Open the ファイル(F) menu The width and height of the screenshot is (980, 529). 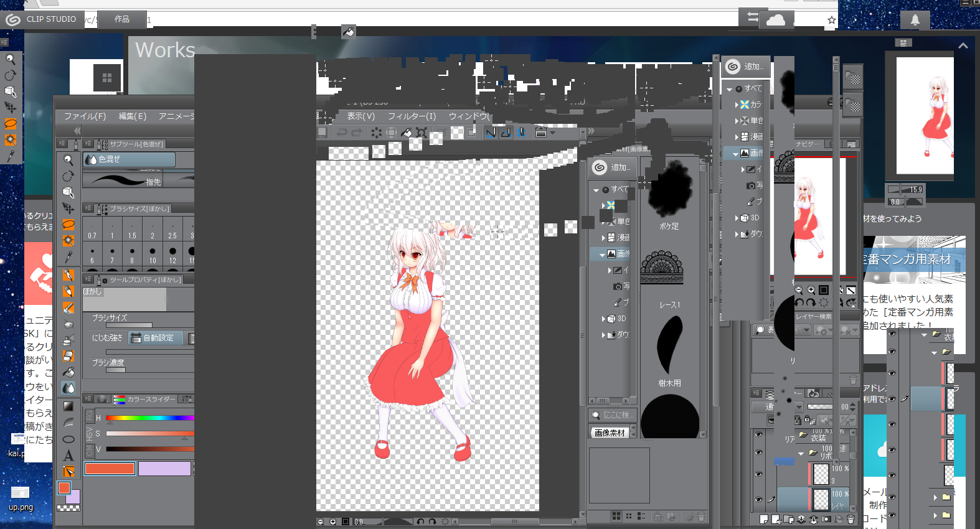[x=85, y=116]
